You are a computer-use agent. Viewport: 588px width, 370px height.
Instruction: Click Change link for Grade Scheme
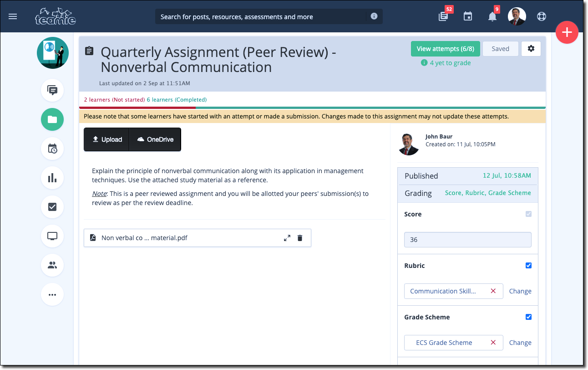click(x=520, y=343)
